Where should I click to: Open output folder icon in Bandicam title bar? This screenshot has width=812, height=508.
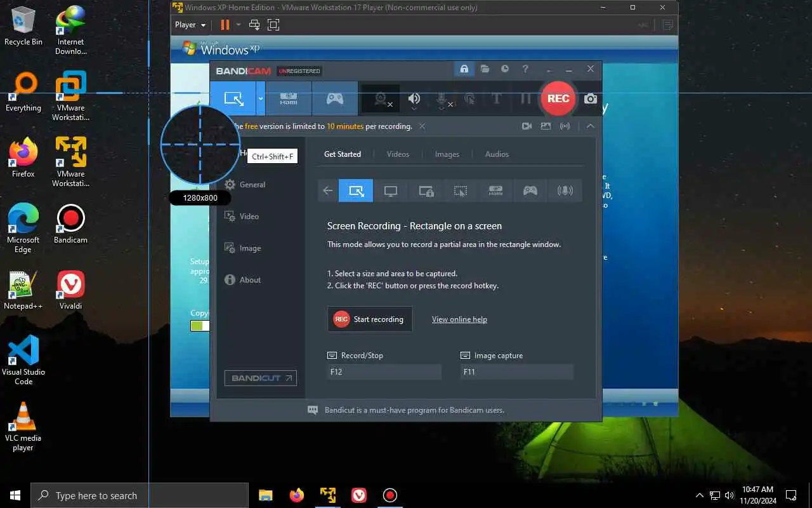(485, 69)
